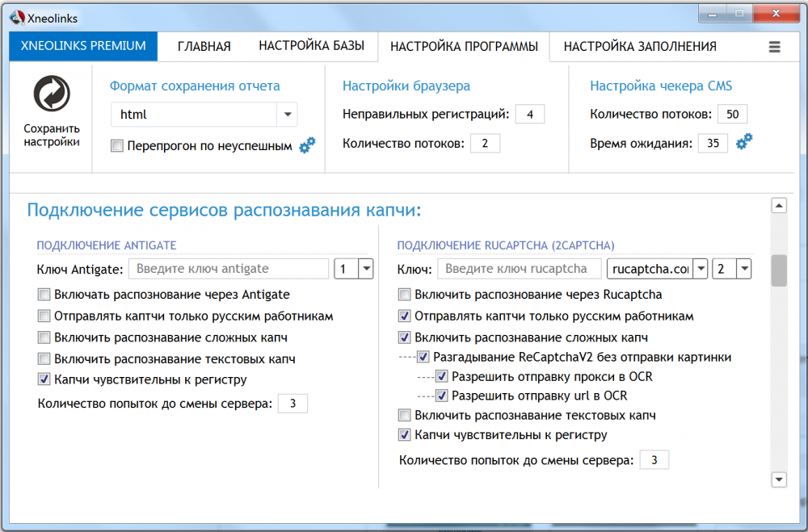The height and width of the screenshot is (532, 808).
Task: Enable Включить распознование через Rucaptcha
Action: point(405,295)
